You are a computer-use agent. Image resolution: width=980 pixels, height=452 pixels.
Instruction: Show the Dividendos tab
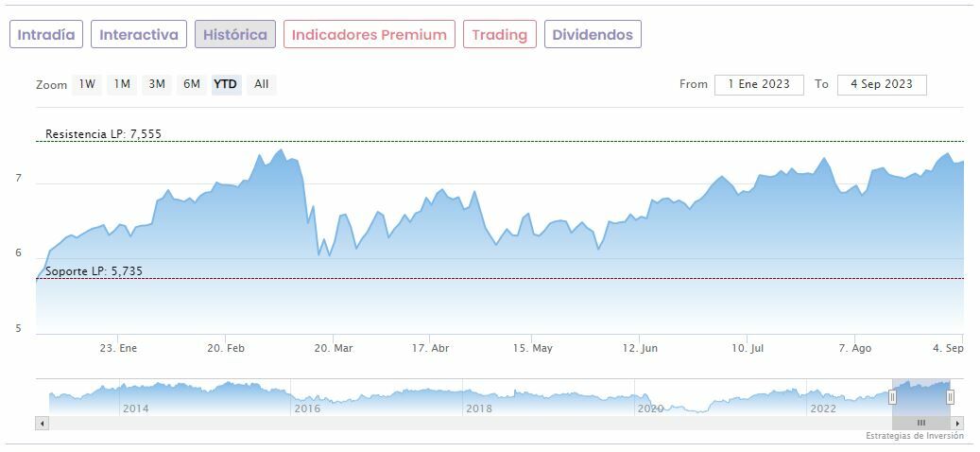[x=593, y=35]
